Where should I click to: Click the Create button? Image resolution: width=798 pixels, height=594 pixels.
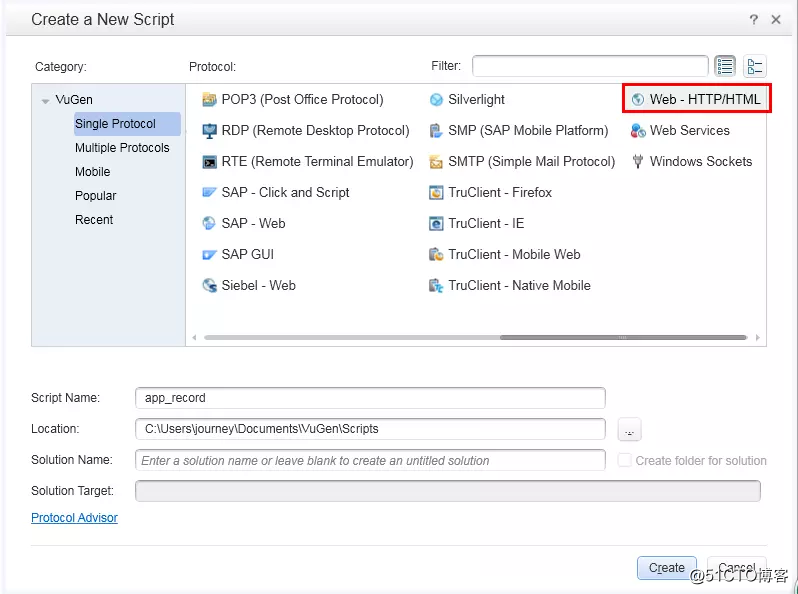(667, 568)
